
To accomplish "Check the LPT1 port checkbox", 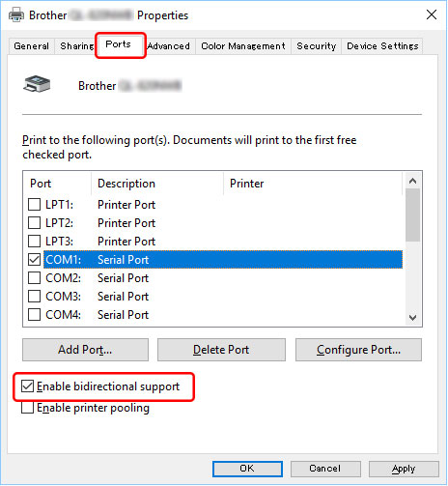I will click(x=34, y=204).
